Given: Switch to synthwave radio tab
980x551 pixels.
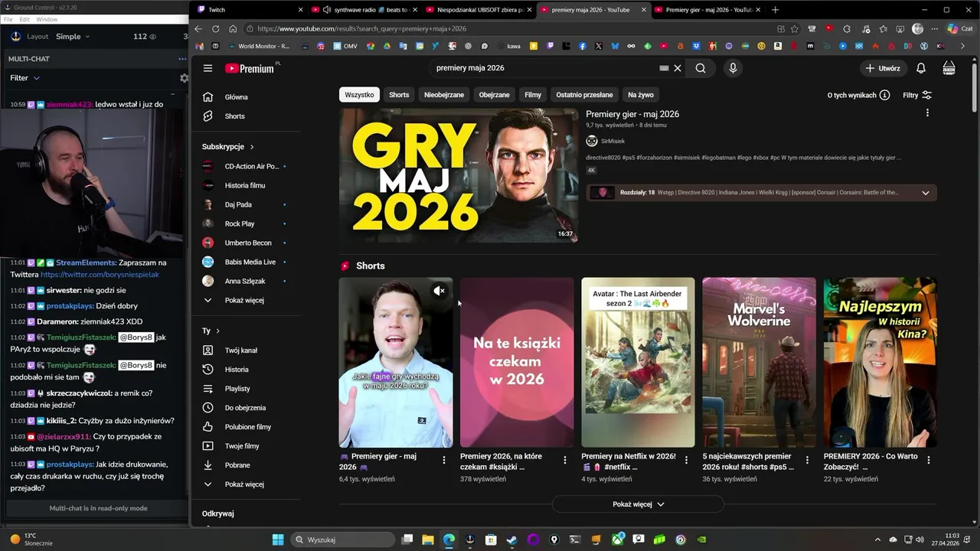Looking at the screenshot, I should (364, 10).
